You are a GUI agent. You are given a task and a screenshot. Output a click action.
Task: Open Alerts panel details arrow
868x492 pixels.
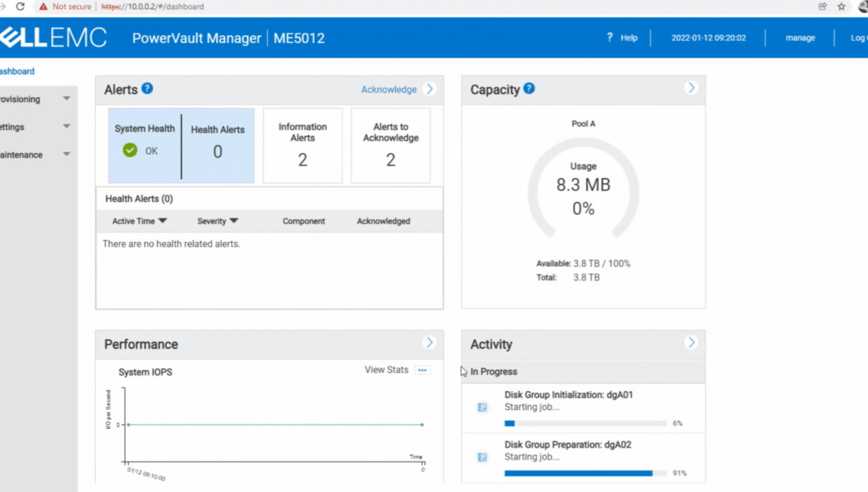click(x=430, y=89)
